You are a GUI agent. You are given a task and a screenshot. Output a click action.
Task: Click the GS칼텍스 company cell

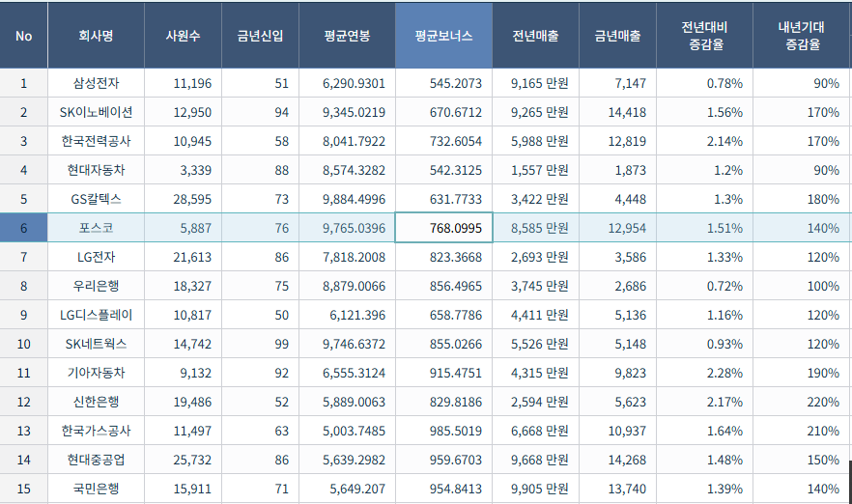click(97, 199)
